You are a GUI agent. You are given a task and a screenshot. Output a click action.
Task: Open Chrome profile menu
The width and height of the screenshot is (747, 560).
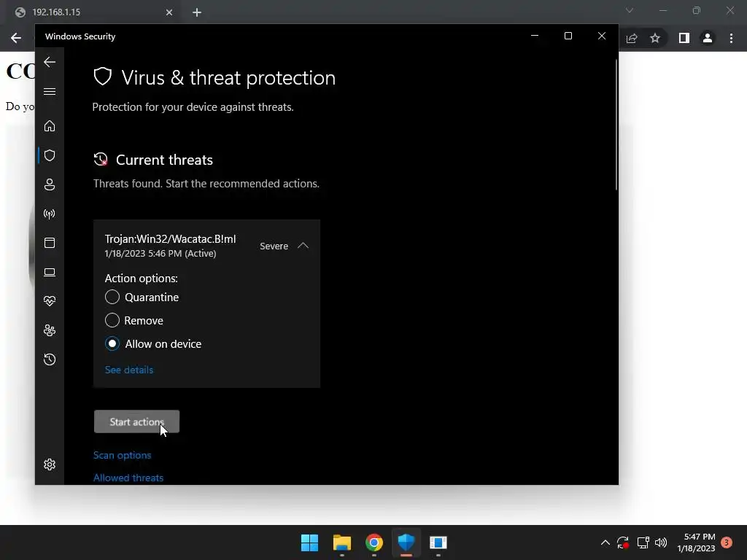(708, 38)
